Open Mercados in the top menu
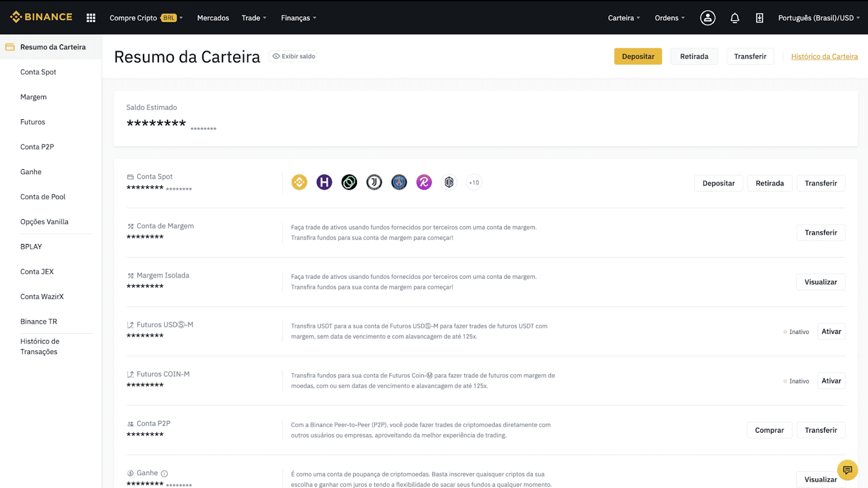868x488 pixels. (213, 18)
